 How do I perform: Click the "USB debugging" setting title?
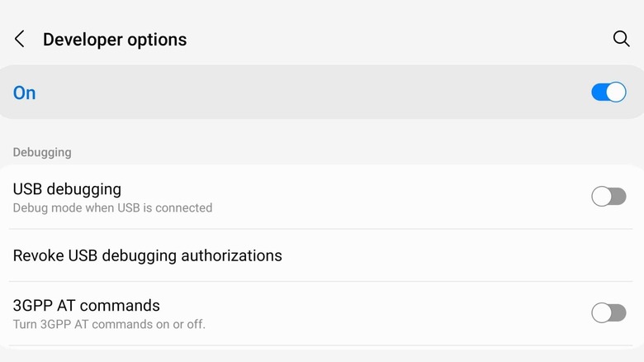[x=67, y=189]
